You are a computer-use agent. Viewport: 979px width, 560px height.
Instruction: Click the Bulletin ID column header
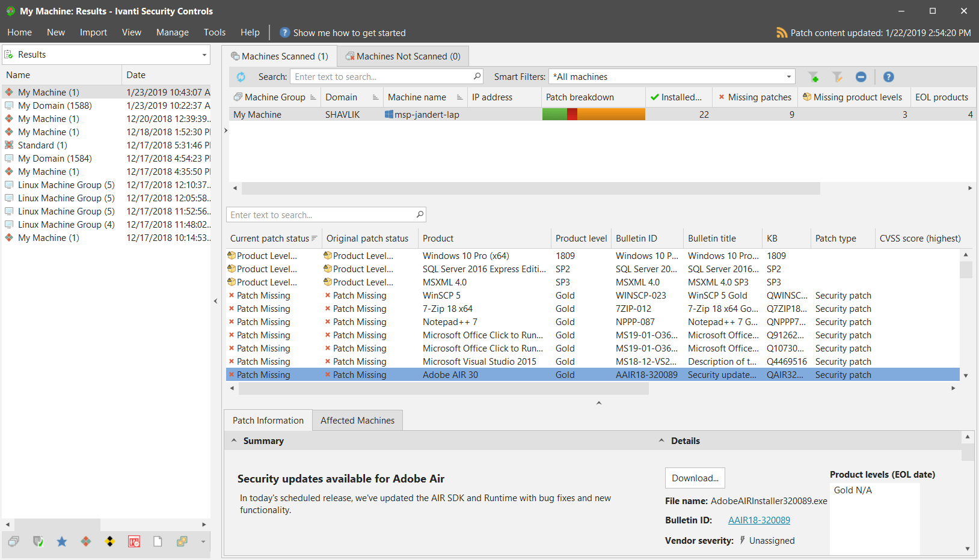click(647, 239)
